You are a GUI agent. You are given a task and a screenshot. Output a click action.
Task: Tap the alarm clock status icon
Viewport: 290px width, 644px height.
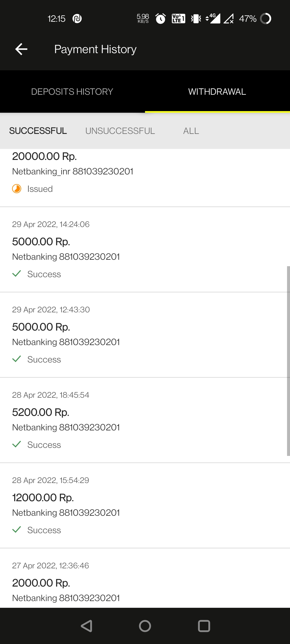[x=161, y=19]
